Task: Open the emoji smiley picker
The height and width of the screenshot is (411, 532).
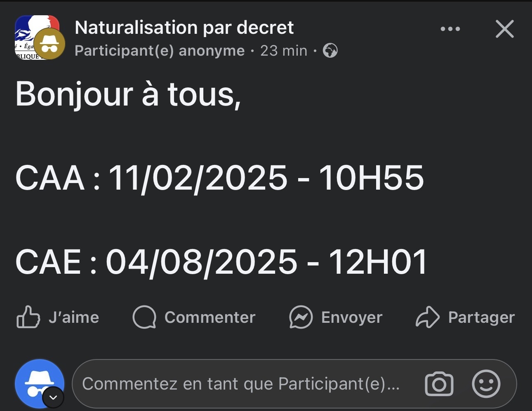Action: click(486, 384)
